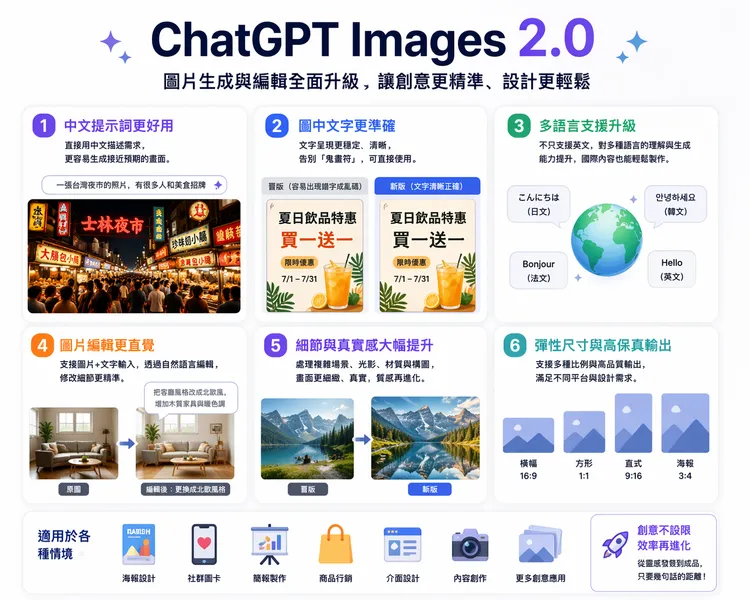The height and width of the screenshot is (600, 750).
Task: Click the 限時優惠 badge on the new poster
Action: coord(411,262)
